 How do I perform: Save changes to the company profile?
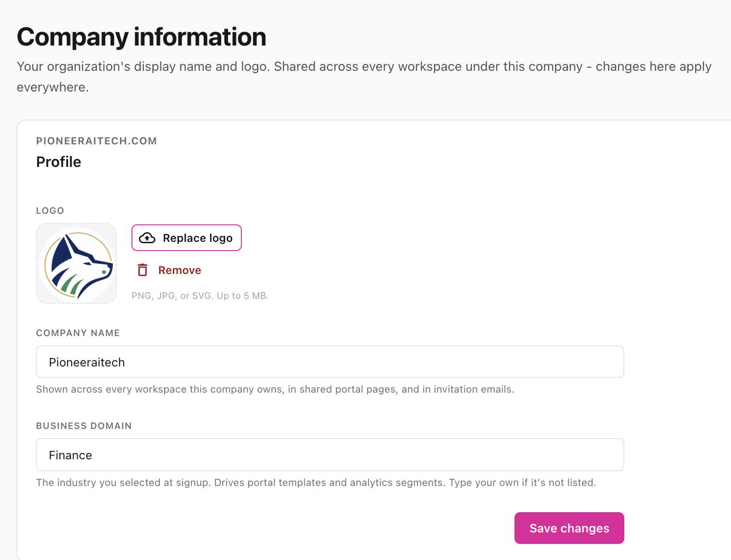tap(569, 528)
